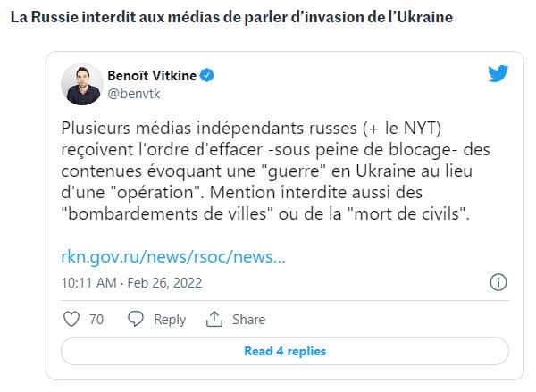Click the share upload arrow icon
This screenshot has height=392, width=536.
[x=214, y=319]
